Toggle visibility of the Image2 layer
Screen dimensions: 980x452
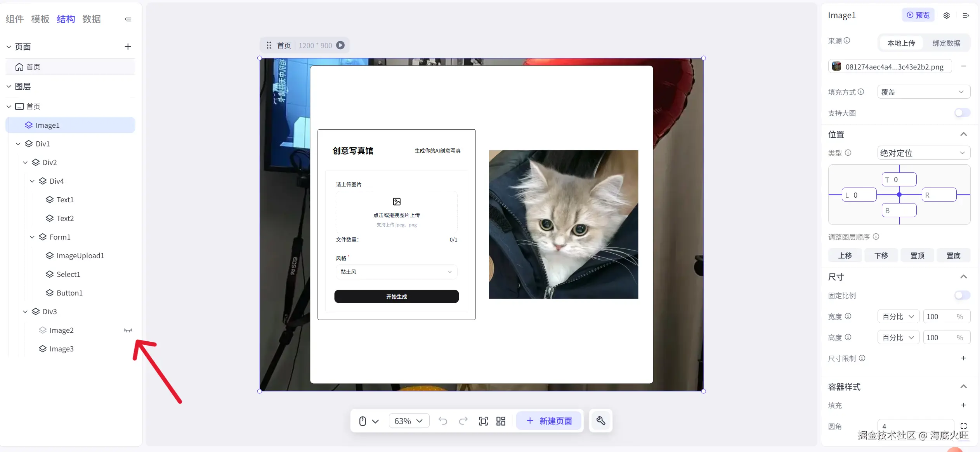pyautogui.click(x=128, y=330)
